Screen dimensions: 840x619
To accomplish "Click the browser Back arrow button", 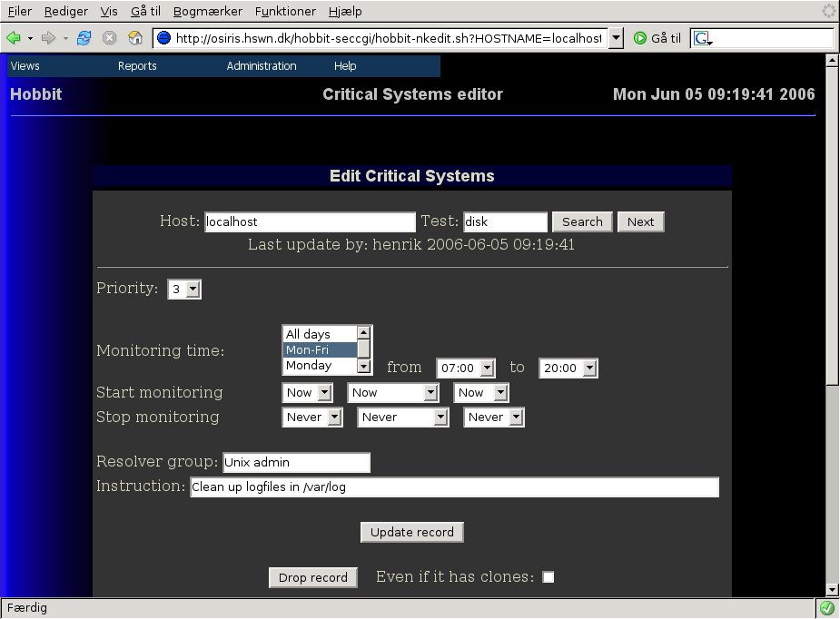I will click(x=14, y=38).
